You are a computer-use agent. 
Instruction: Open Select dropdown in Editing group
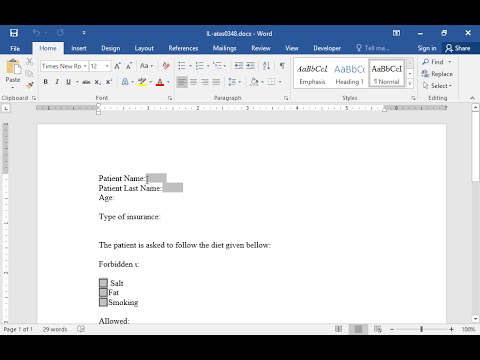437,86
